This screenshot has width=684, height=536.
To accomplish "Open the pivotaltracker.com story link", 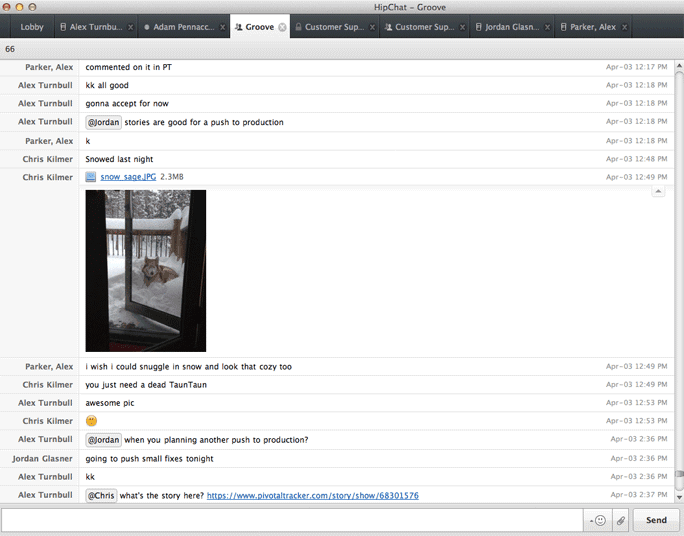I will tap(312, 495).
